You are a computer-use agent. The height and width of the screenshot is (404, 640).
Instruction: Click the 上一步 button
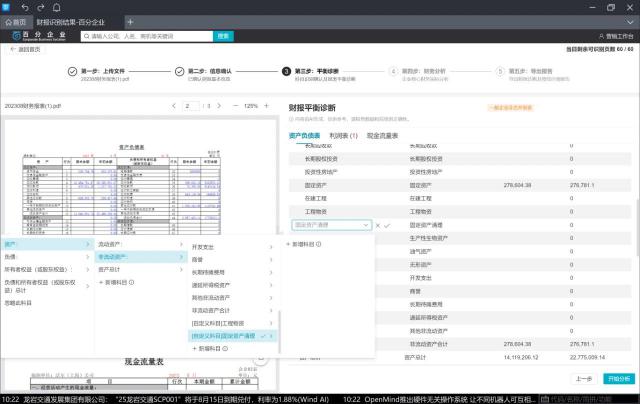coord(585,379)
